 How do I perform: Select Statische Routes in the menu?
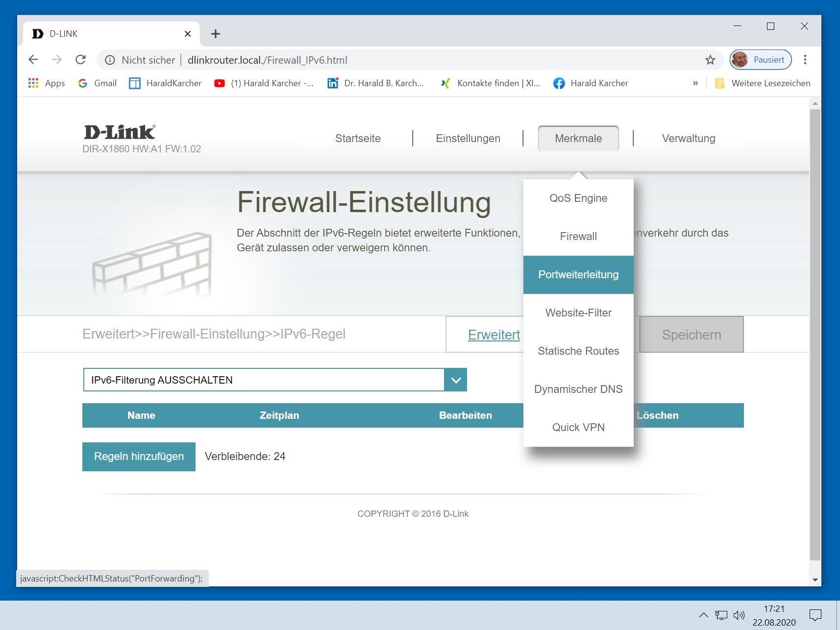(x=578, y=351)
